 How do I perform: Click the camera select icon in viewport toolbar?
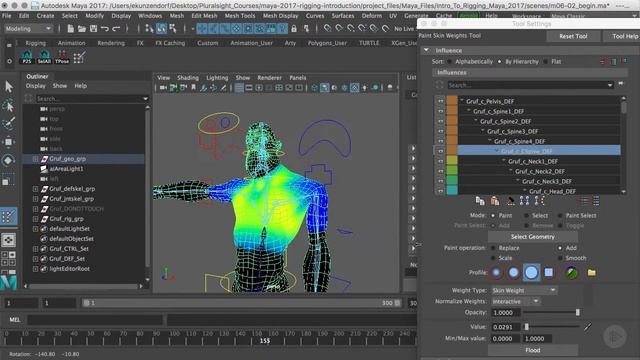click(163, 87)
